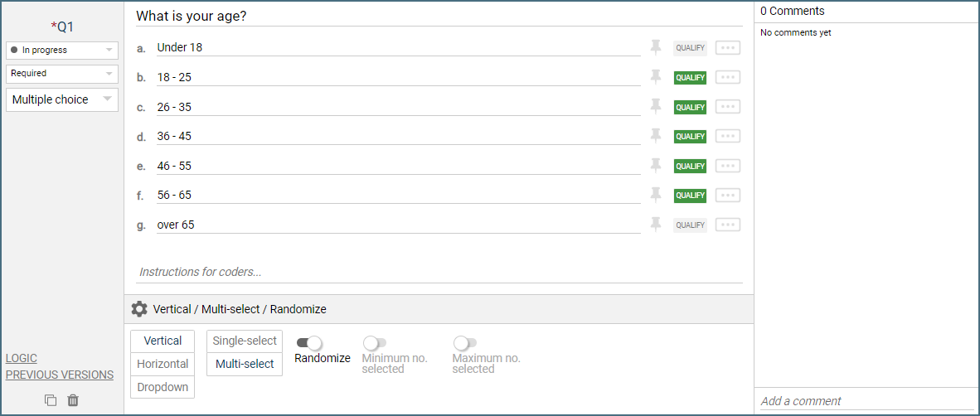
Task: Open more options for '18 - 25' answer
Action: point(727,78)
